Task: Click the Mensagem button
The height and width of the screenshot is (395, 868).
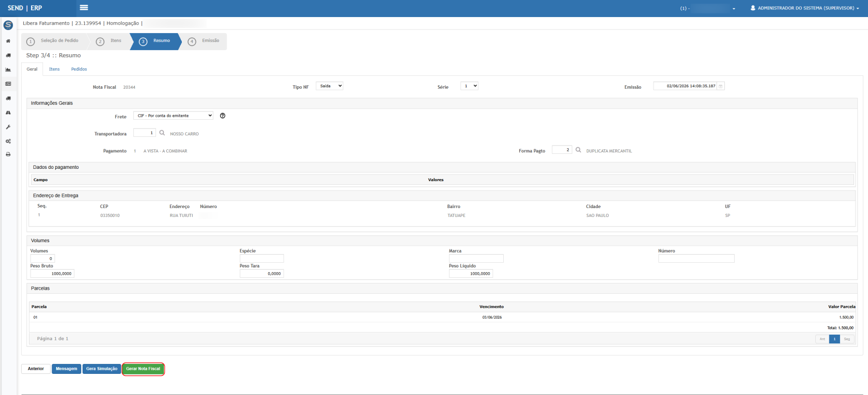Action: (66, 369)
